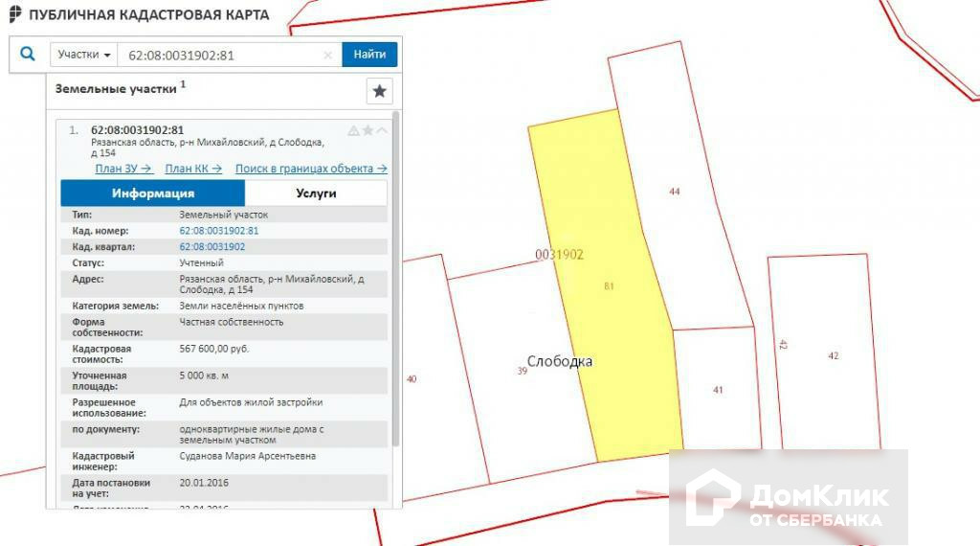Click the magnifier search icon

tap(28, 54)
